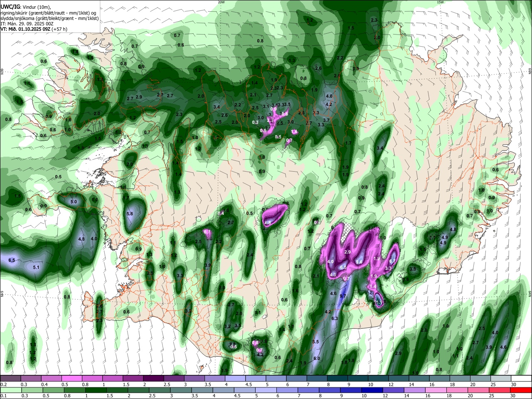The width and height of the screenshot is (532, 399).
Task: Click the palest green swatch labeled 0.1
Action: (x=10, y=390)
